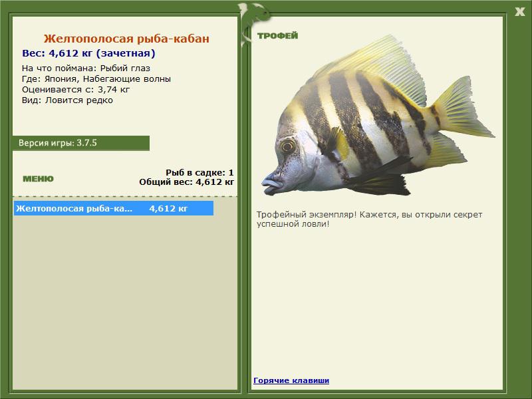
Task: Click the 4,612 кг weight in list row
Action: tap(168, 208)
